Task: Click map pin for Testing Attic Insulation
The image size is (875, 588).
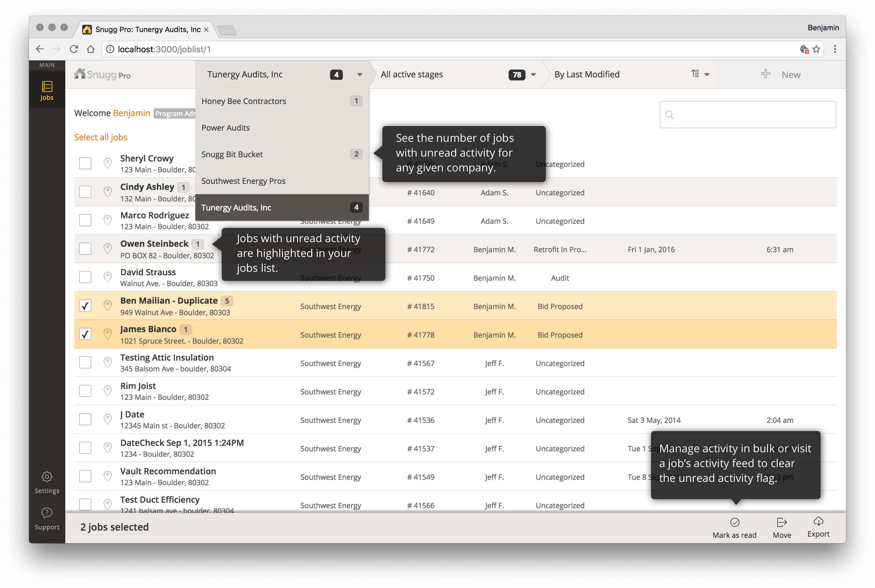Action: tap(108, 362)
